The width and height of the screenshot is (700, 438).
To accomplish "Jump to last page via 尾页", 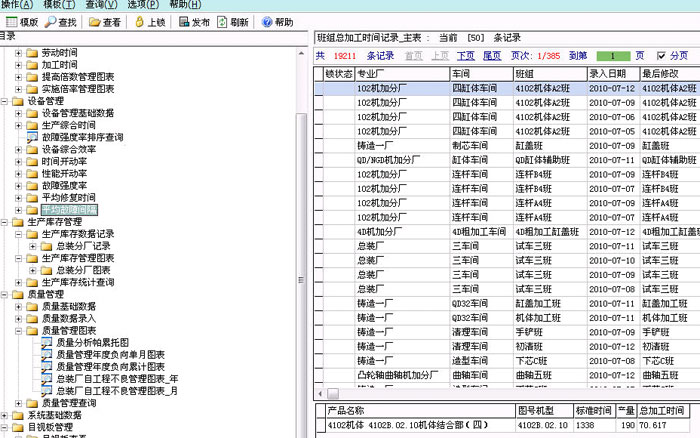I will pyautogui.click(x=491, y=56).
